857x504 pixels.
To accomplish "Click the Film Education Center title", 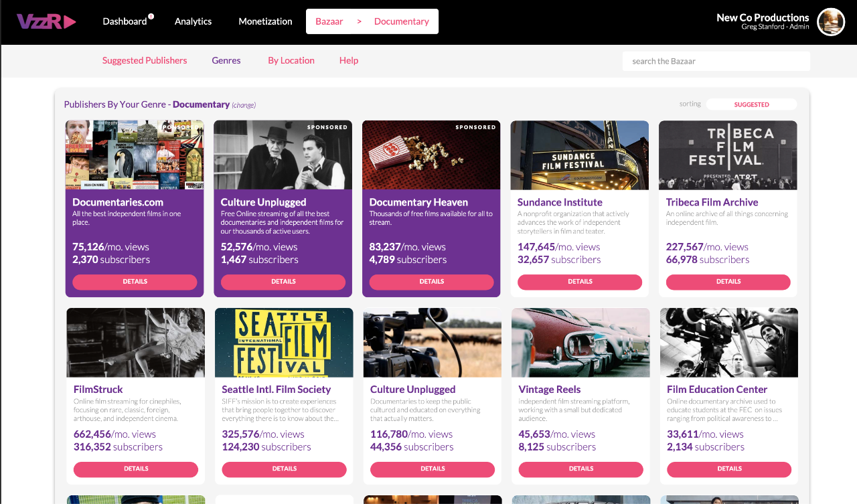I will click(717, 390).
